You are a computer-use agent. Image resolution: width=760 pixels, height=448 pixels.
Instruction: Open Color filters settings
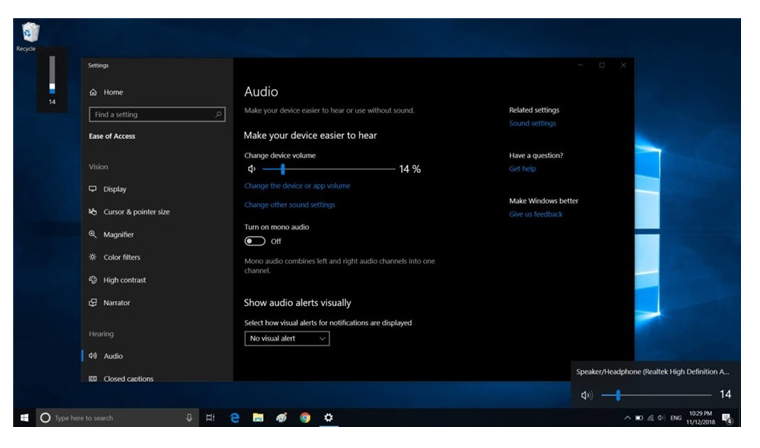pos(115,257)
